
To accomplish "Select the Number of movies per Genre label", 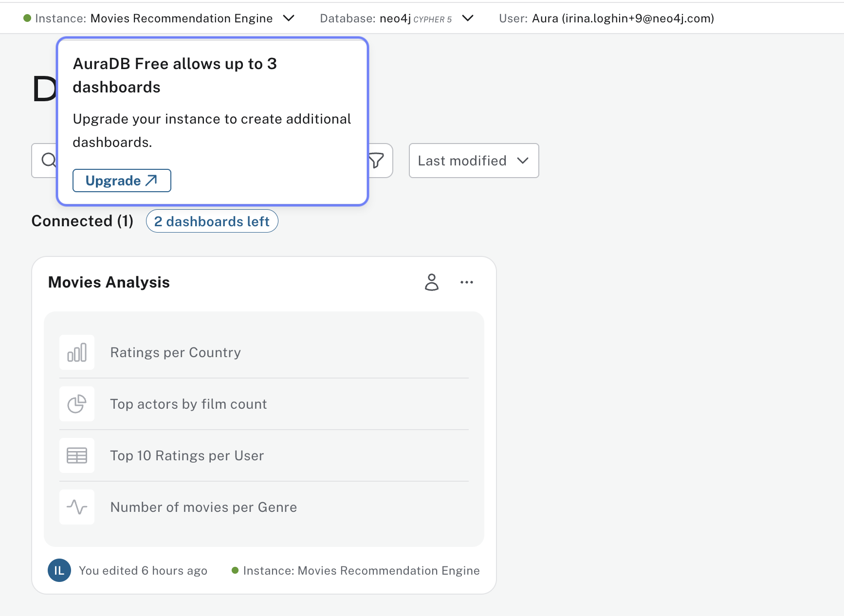I will 203,507.
